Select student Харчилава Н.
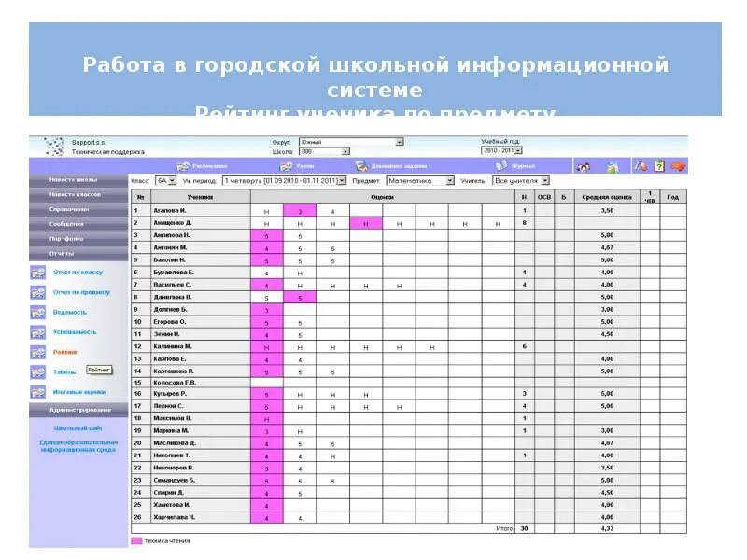This screenshot has width=747, height=560. click(174, 517)
